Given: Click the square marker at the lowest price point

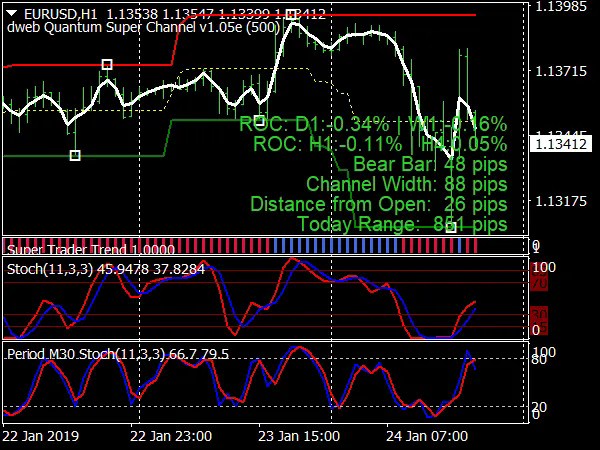Looking at the screenshot, I should click(x=451, y=227).
